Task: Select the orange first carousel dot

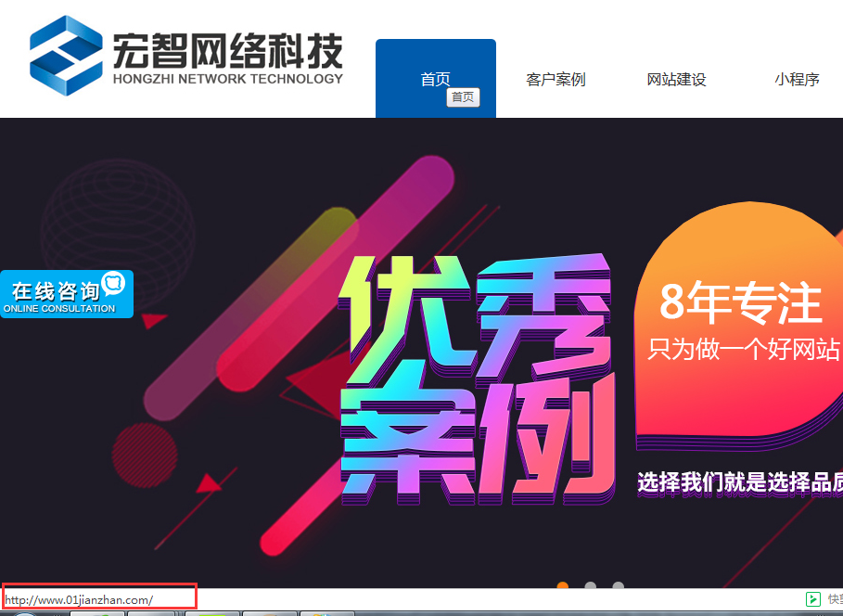Action: tap(562, 586)
